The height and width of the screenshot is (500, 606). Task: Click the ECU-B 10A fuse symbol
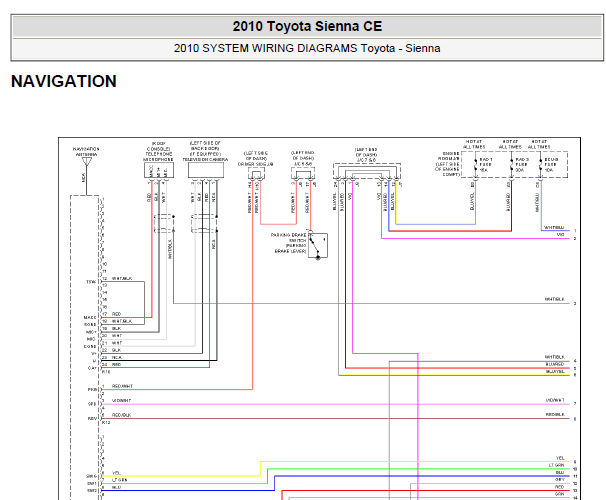pos(541,165)
